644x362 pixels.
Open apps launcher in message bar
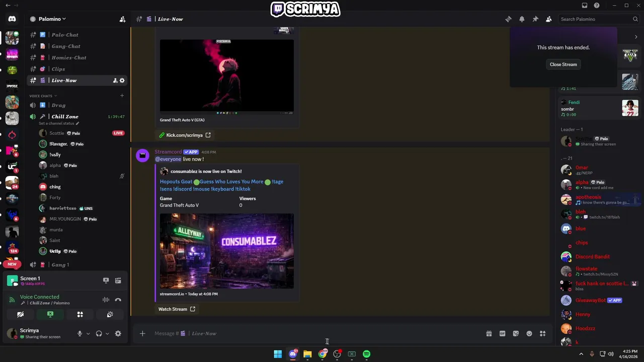543,333
